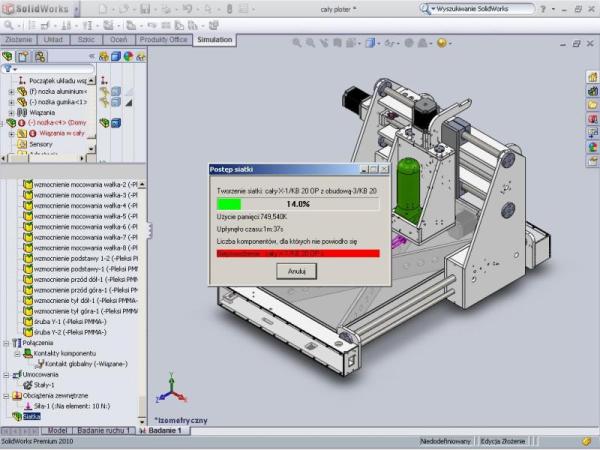Click the status bar icon at bottom right
The width and height of the screenshot is (600, 450).
click(587, 441)
